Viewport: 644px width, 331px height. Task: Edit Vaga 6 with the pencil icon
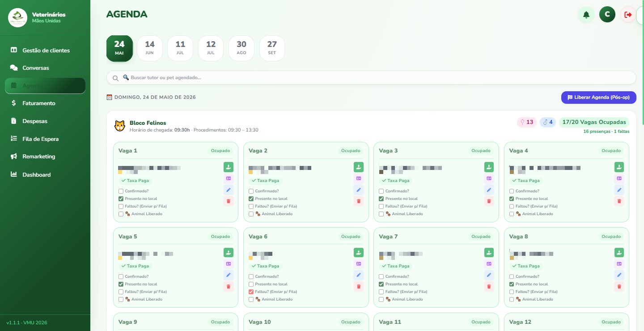click(359, 275)
